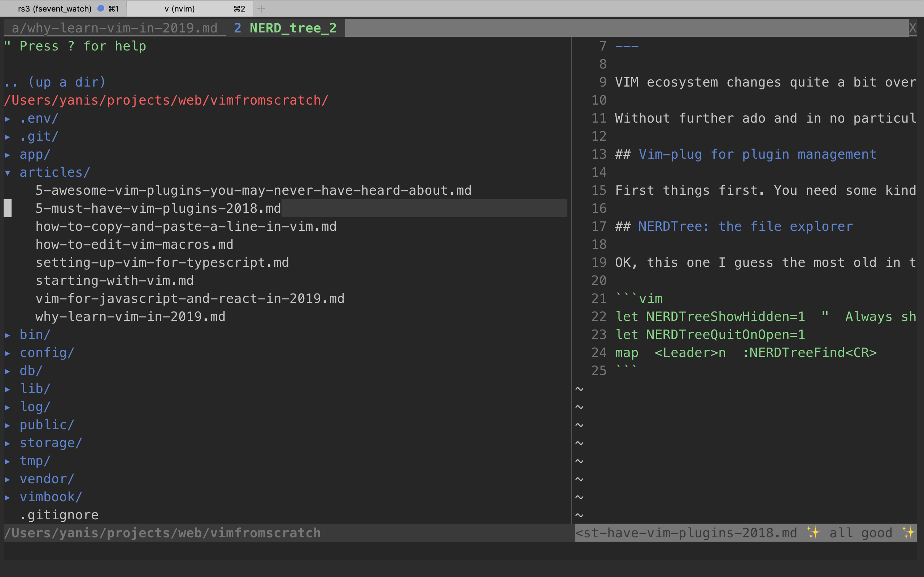Select the NERD_tree_2 vim tab

pos(292,28)
